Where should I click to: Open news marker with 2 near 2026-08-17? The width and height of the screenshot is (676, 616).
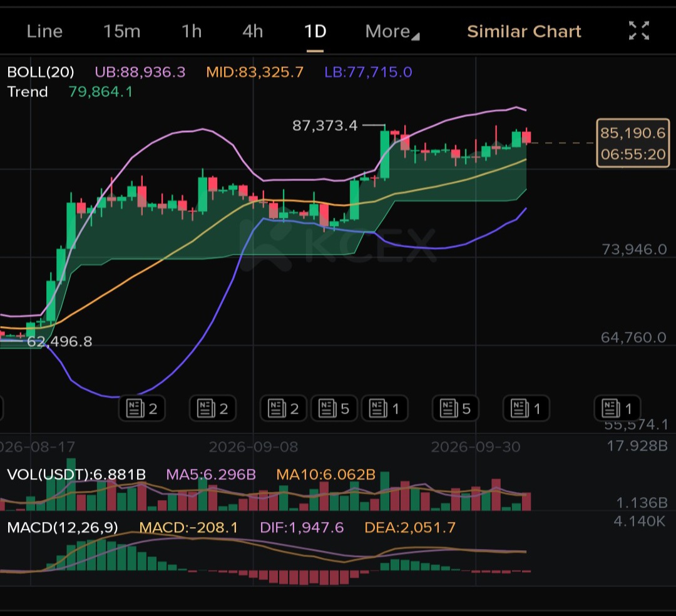pos(142,408)
